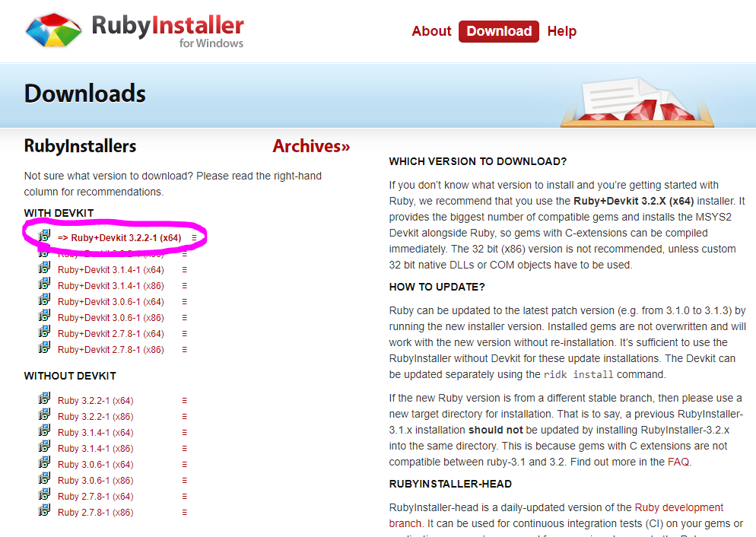
Task: Open details icon for Ruby+Devkit 2.7.8-1 (x86)
Action: pyautogui.click(x=184, y=349)
